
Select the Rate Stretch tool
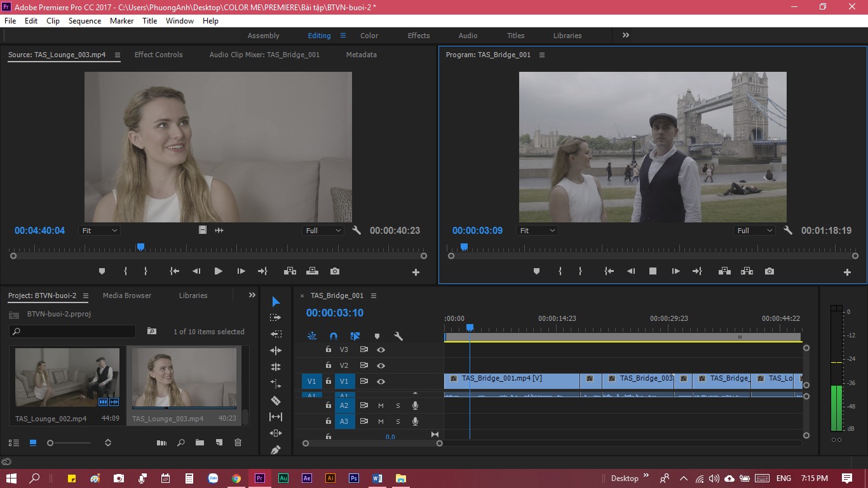coord(275,384)
